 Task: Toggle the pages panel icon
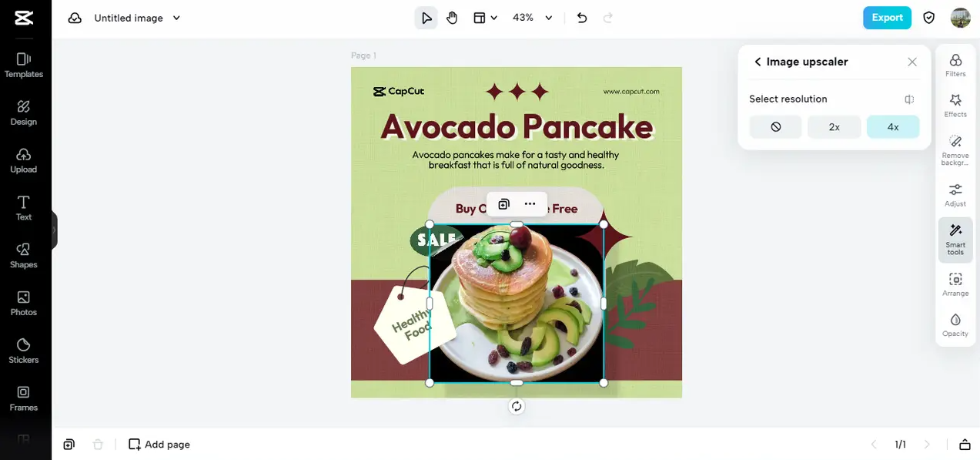[x=965, y=445]
